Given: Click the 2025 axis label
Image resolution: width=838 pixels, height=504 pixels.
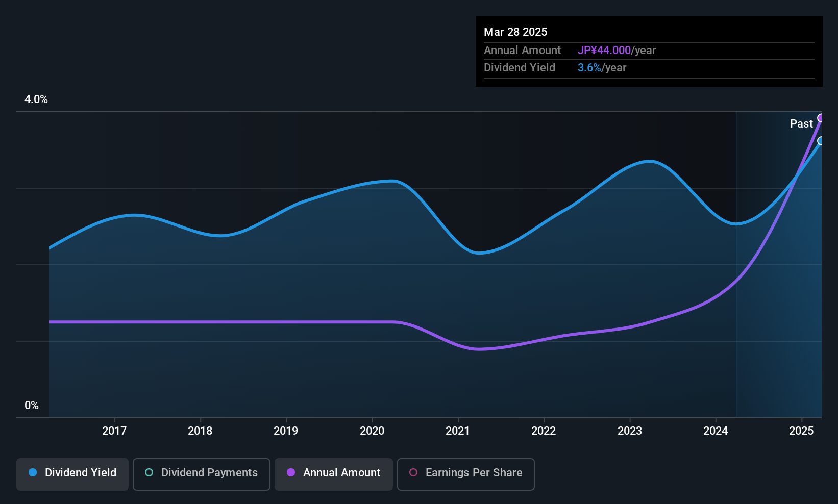Looking at the screenshot, I should pyautogui.click(x=801, y=431).
